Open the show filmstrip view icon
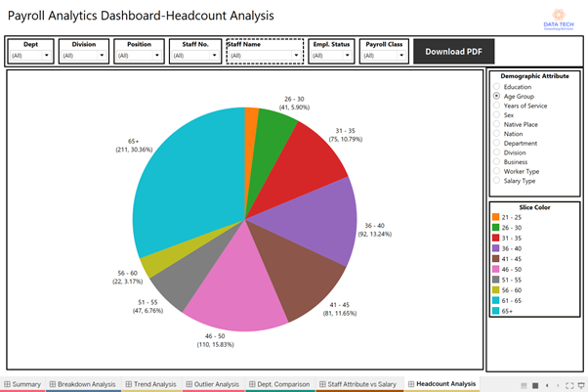This screenshot has height=392, width=588. [523, 385]
